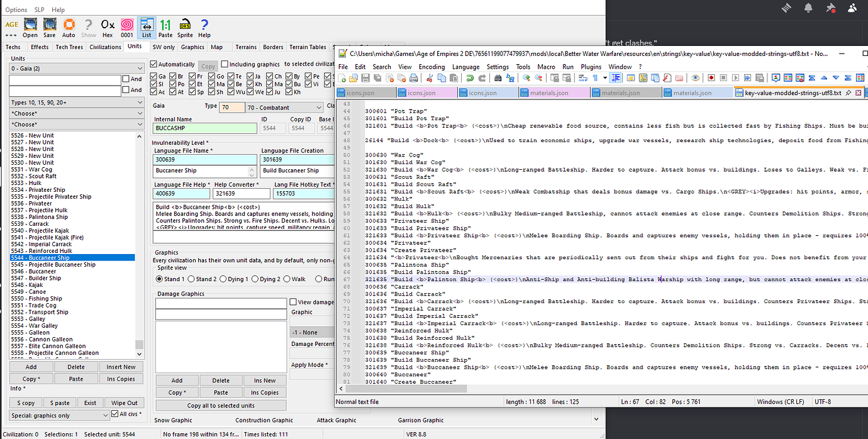This screenshot has width=868, height=439.
Task: Start macro recording in Notepad++
Action: click(x=711, y=79)
